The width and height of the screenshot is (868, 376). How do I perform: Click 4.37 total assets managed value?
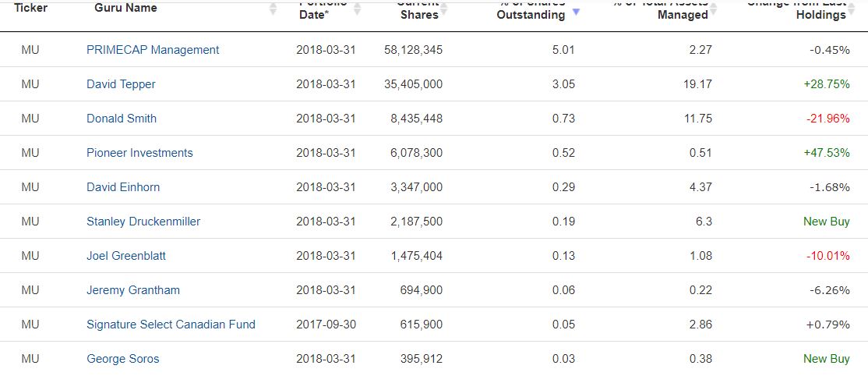[700, 187]
